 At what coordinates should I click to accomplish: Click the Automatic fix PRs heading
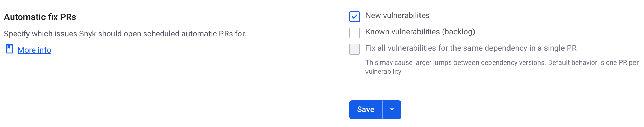pos(40,17)
